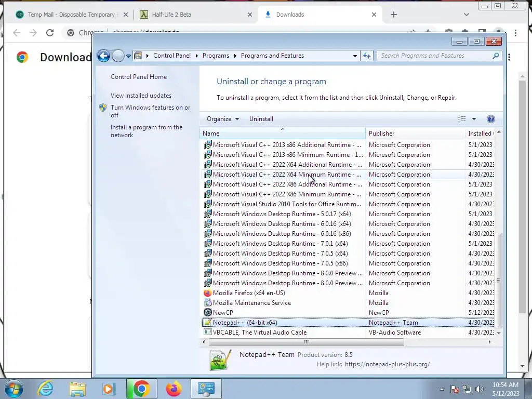Expand arrow after Control Panel breadcrumb

tap(196, 56)
